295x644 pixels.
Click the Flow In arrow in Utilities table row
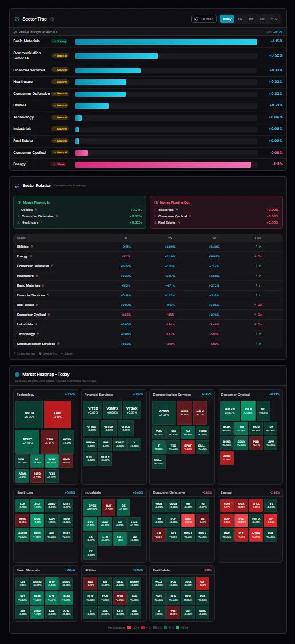coord(256,247)
